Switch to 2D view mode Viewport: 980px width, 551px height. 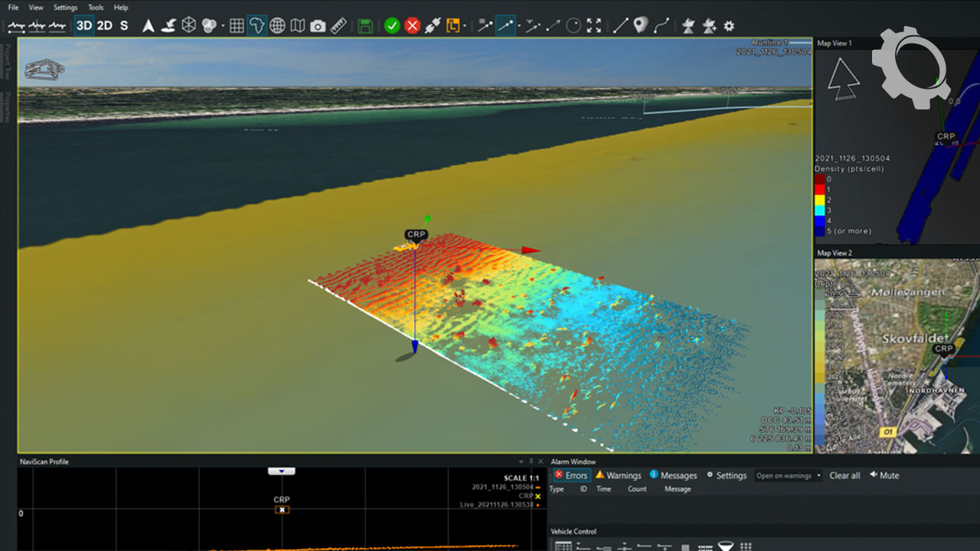click(x=104, y=26)
